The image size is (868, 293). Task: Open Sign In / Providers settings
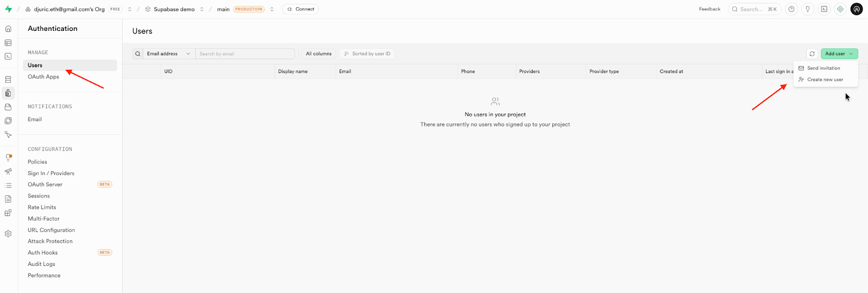51,173
